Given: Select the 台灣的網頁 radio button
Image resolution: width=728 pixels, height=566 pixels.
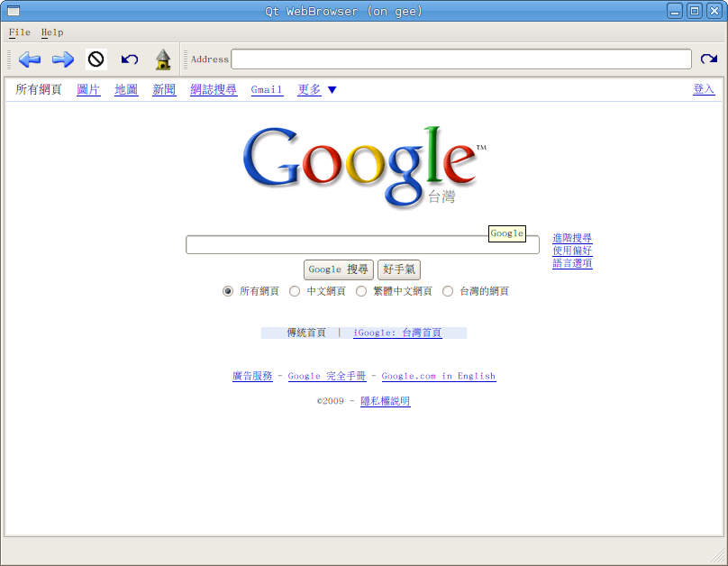Looking at the screenshot, I should 448,291.
